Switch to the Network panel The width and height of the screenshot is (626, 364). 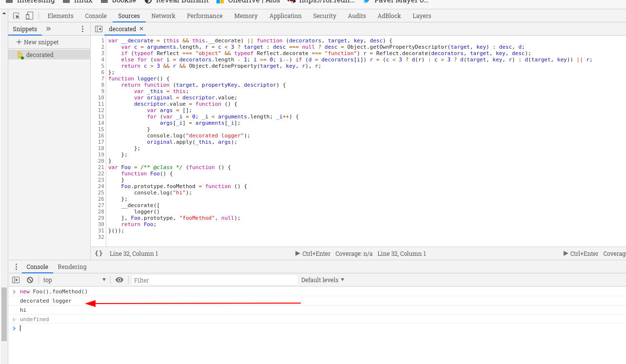(x=163, y=16)
